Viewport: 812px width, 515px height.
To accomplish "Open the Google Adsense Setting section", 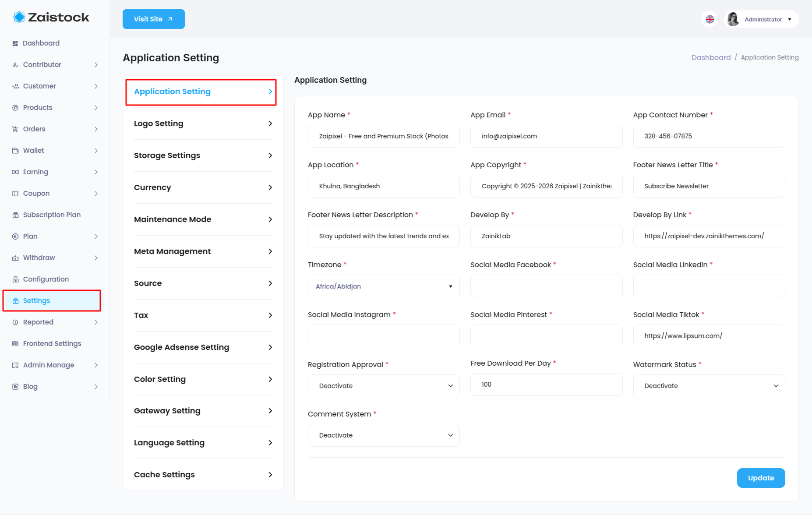I will [x=203, y=347].
